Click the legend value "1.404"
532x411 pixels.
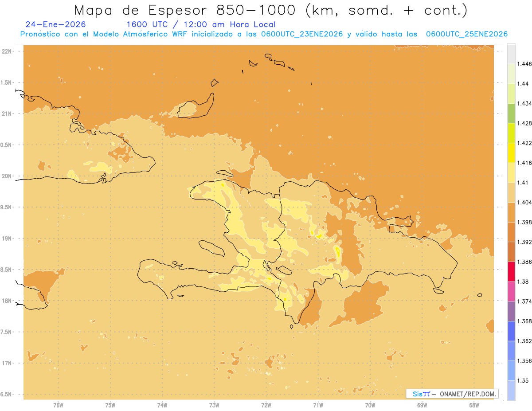point(524,202)
